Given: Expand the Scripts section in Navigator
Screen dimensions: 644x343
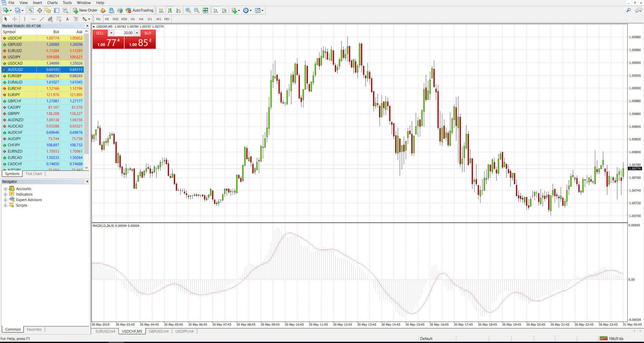Looking at the screenshot, I should 4,205.
